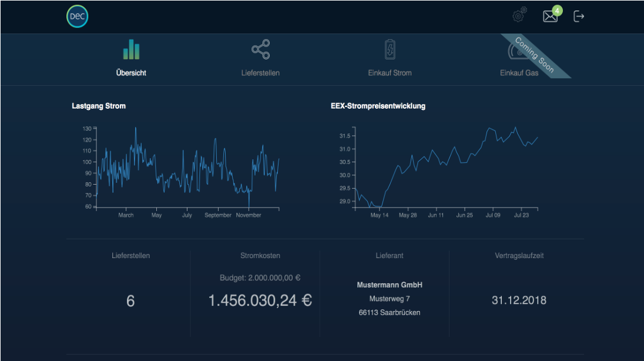Click the November axis label
This screenshot has width=644, height=361.
[x=249, y=215]
